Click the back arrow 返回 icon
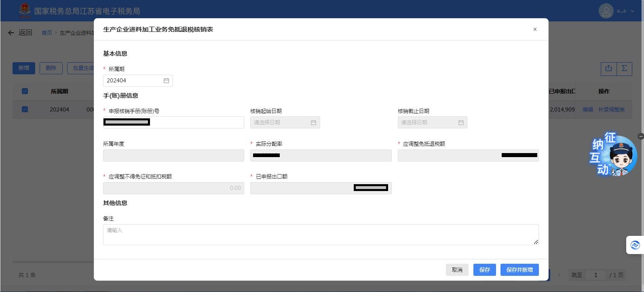Viewport: 644px width, 292px height. pyautogui.click(x=11, y=33)
